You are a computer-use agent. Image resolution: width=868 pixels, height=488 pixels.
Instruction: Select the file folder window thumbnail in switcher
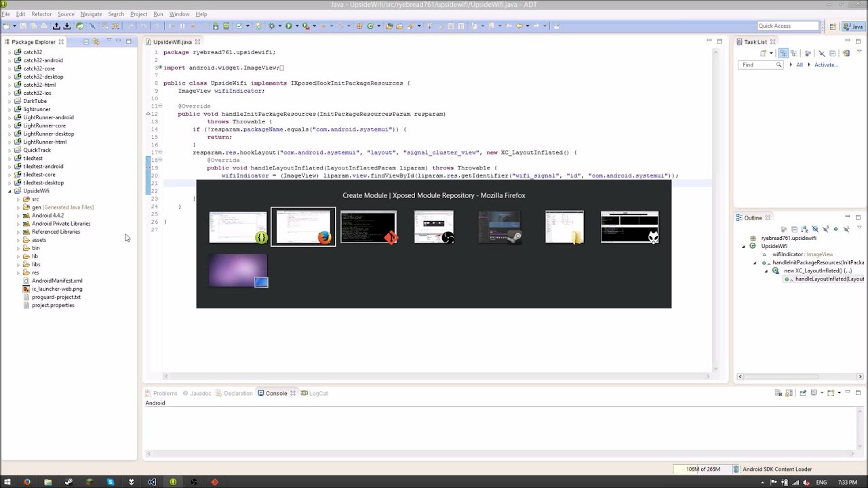click(565, 227)
